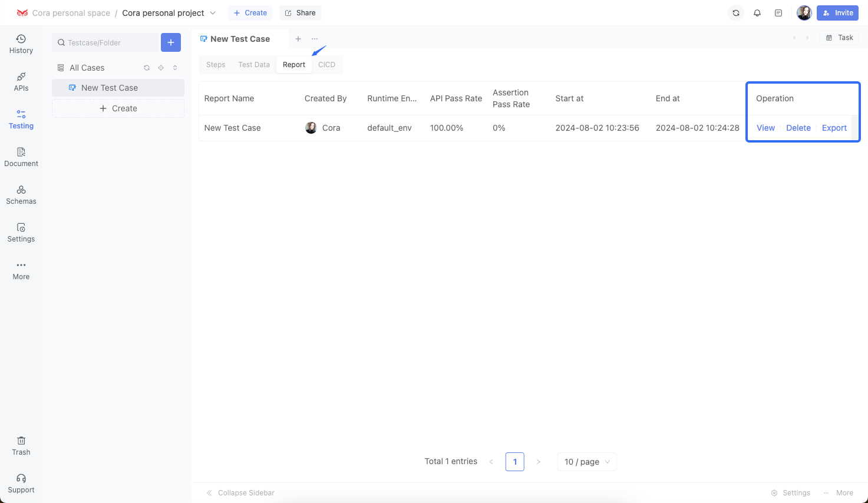Click the Apipost logo icon
This screenshot has width=868, height=503.
click(x=22, y=13)
